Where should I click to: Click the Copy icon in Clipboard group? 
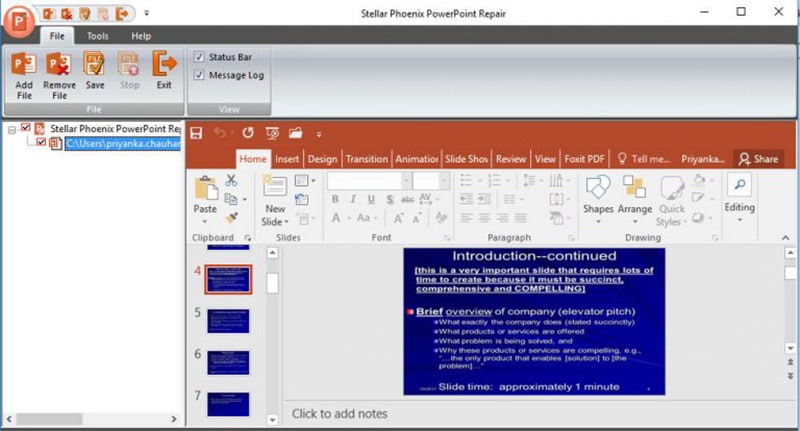pos(231,199)
